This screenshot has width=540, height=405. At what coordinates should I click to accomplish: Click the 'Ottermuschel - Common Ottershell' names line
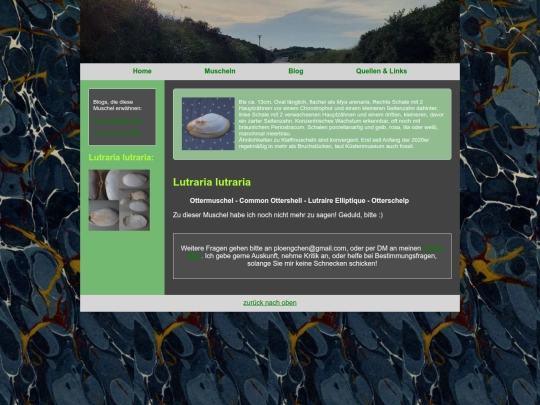299,200
